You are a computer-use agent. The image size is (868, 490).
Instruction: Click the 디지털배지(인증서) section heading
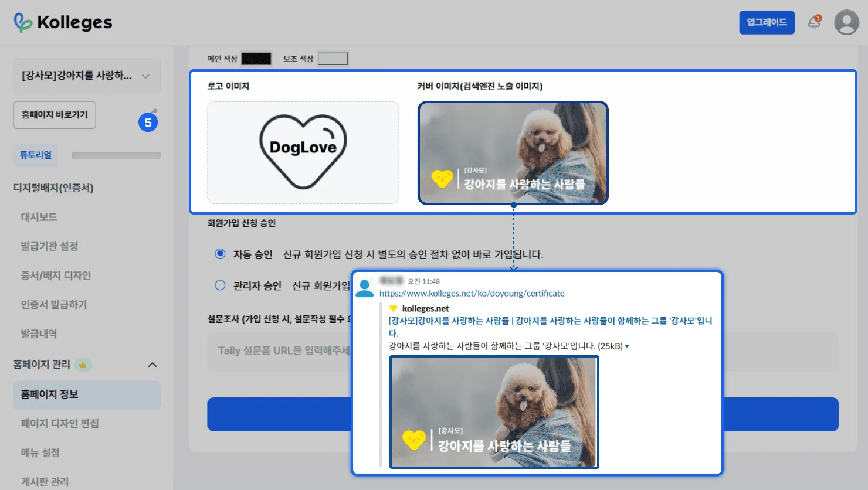[53, 188]
